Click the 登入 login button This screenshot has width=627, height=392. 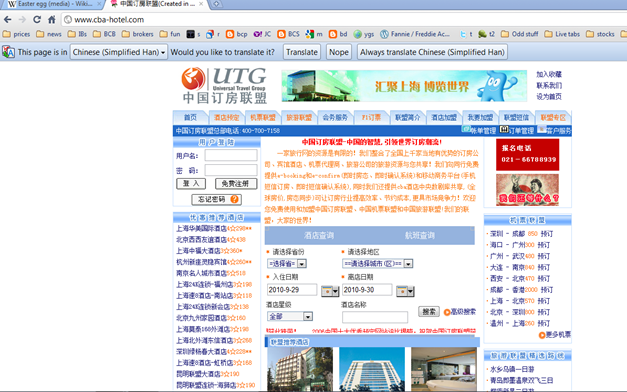(x=191, y=184)
